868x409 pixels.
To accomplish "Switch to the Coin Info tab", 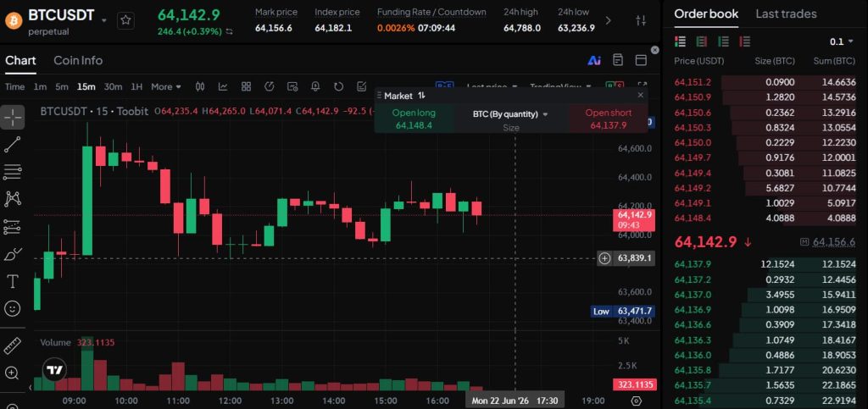I will click(x=78, y=60).
